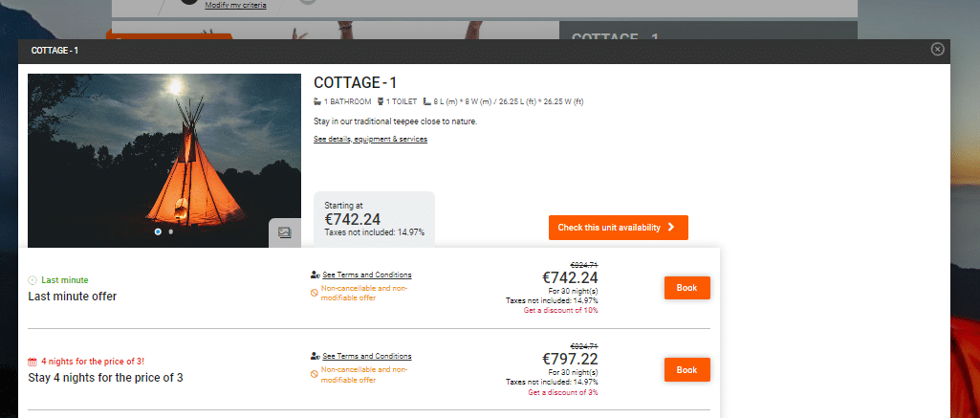Click the teepee photo

click(143, 153)
